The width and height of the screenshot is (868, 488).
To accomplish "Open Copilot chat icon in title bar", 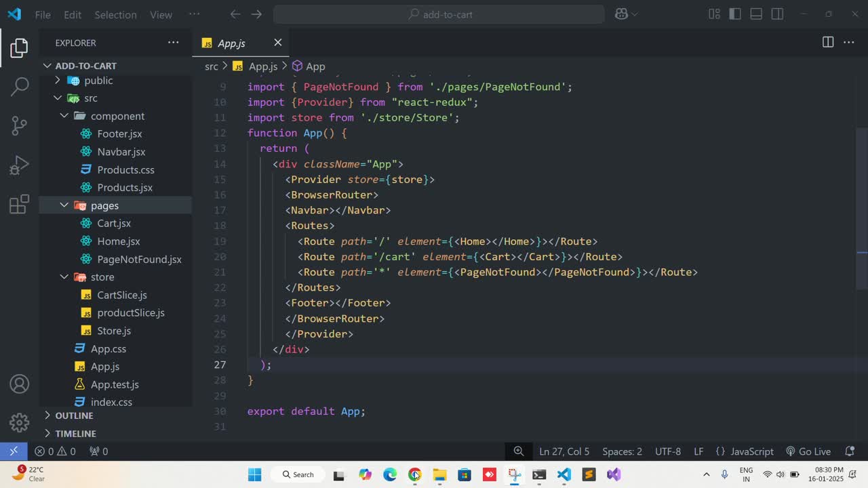I will (x=621, y=14).
